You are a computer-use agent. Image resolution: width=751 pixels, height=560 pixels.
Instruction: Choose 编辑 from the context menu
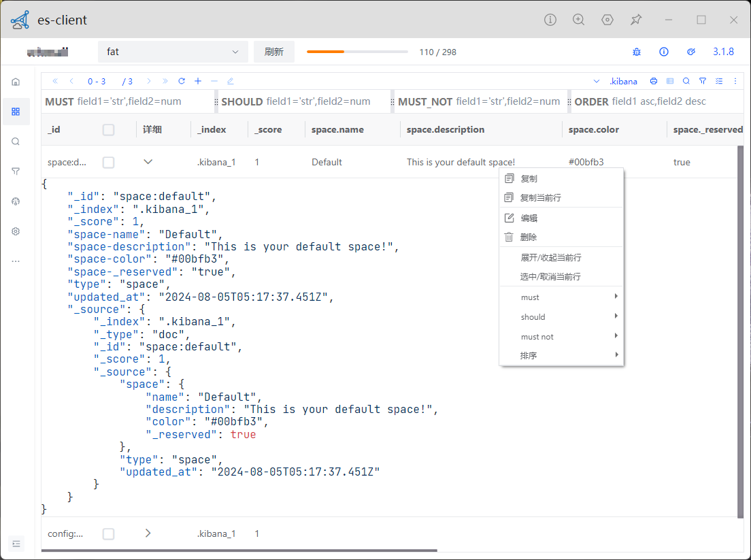tap(529, 218)
